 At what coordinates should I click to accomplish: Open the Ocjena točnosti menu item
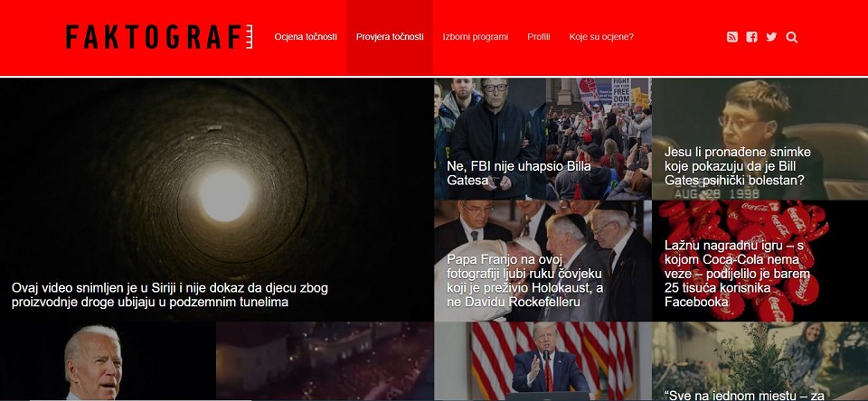click(x=306, y=37)
